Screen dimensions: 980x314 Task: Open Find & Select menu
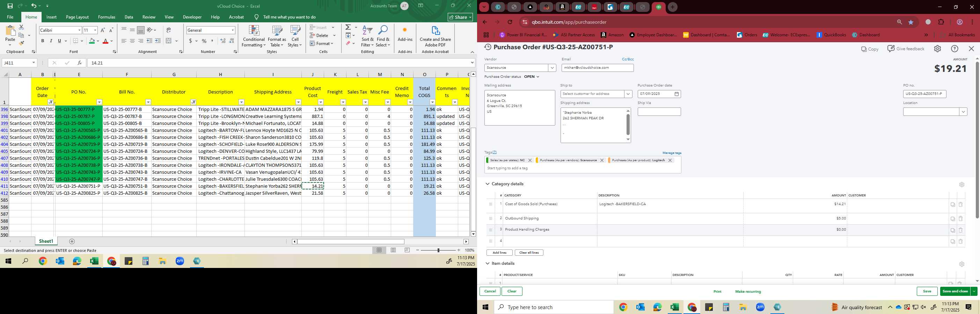point(383,37)
